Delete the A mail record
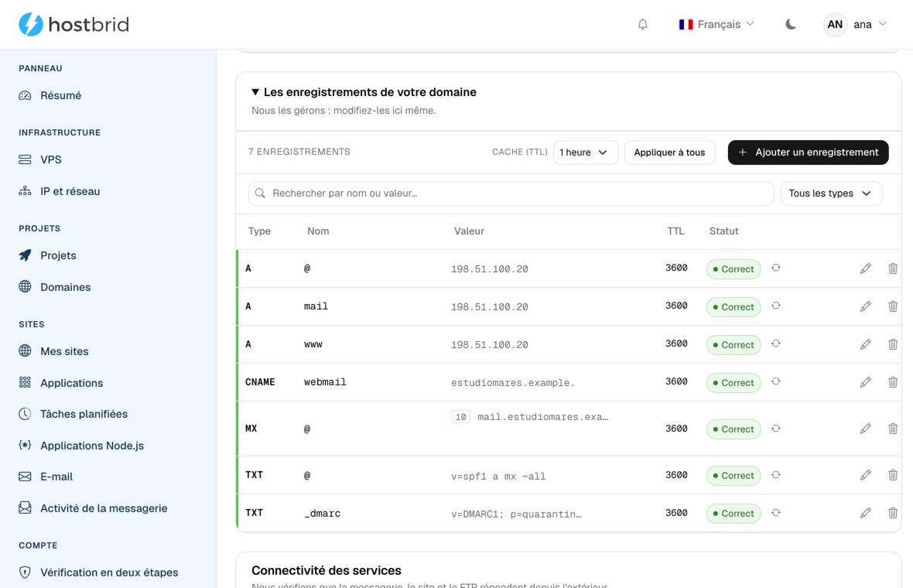 (893, 306)
